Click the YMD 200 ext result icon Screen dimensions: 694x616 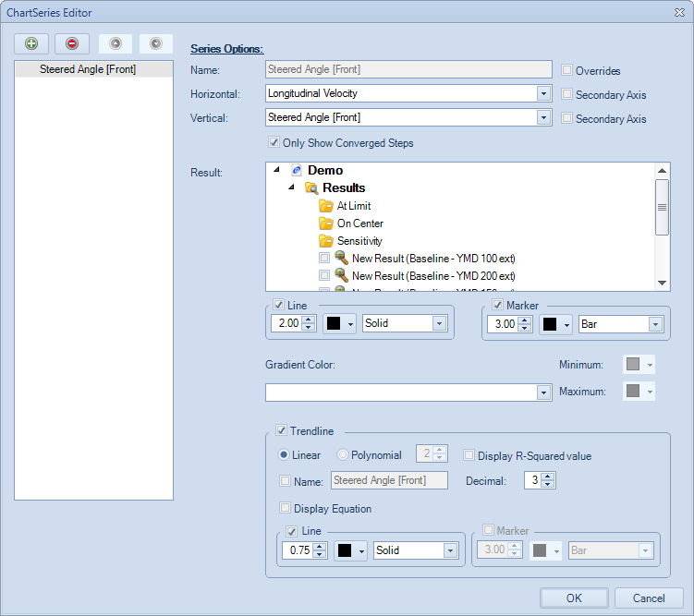(341, 275)
